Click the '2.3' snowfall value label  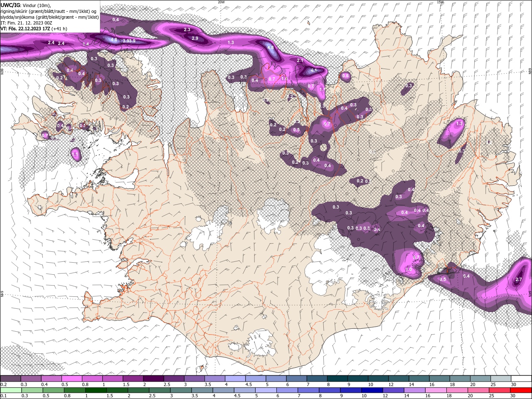[x=187, y=30]
